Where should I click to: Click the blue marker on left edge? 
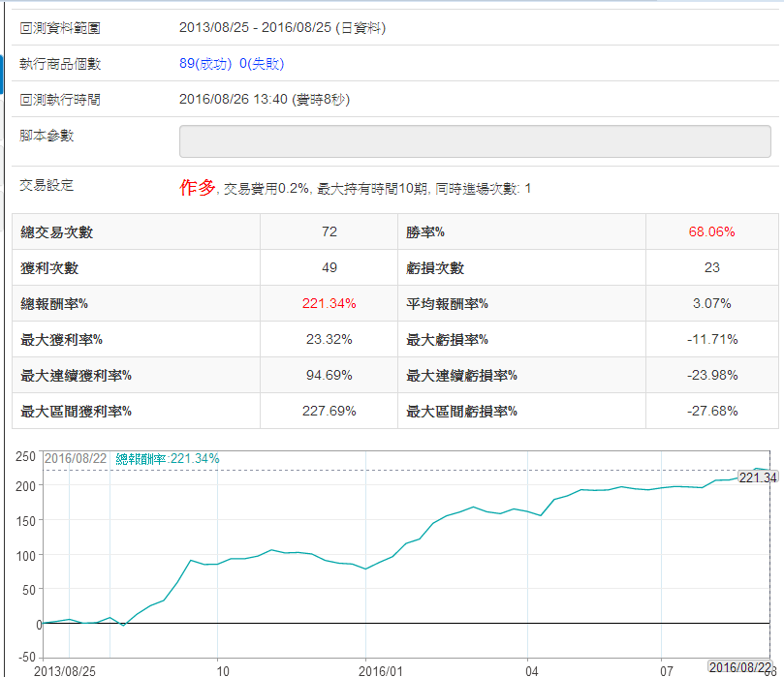click(2, 66)
